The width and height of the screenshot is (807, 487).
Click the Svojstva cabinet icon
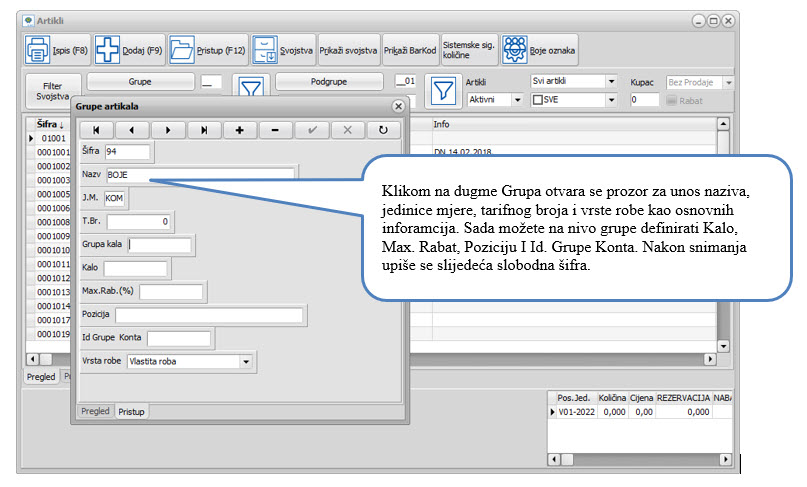265,50
